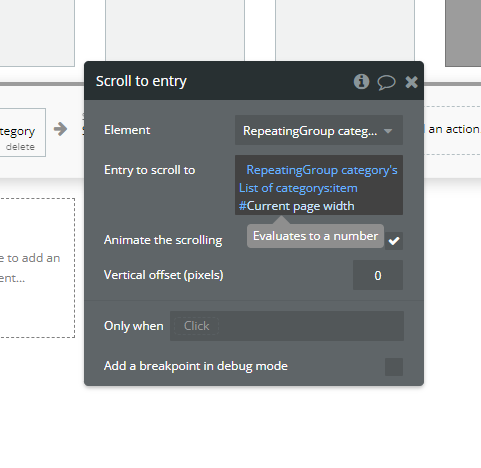Edit the Vertical offset pixels field
The height and width of the screenshot is (468, 481).
(x=378, y=275)
